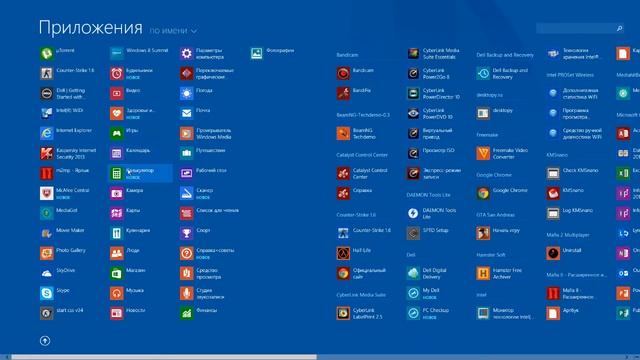Click the "DAEMON Tools Lite" group header
The width and height of the screenshot is (640, 360).
coord(428,195)
